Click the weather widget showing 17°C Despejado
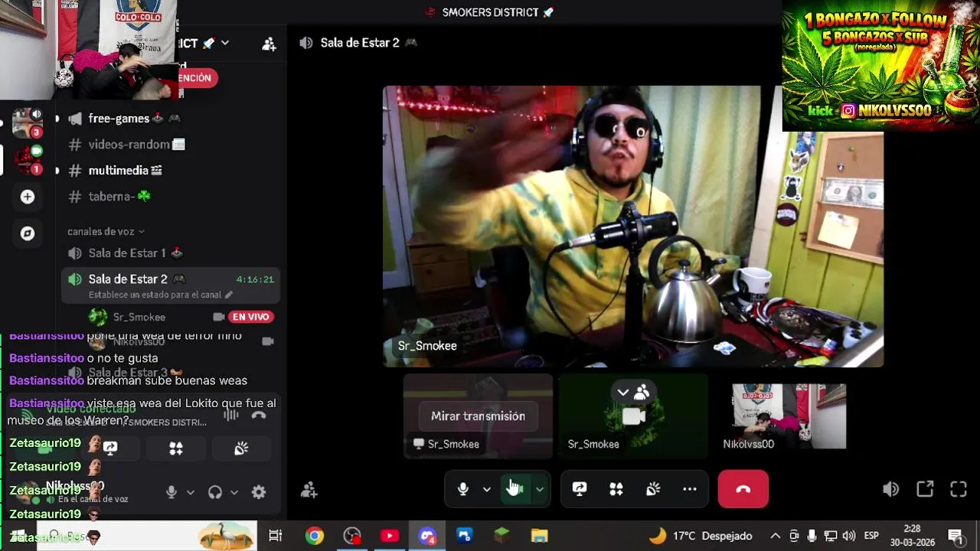The image size is (980, 551). click(701, 536)
